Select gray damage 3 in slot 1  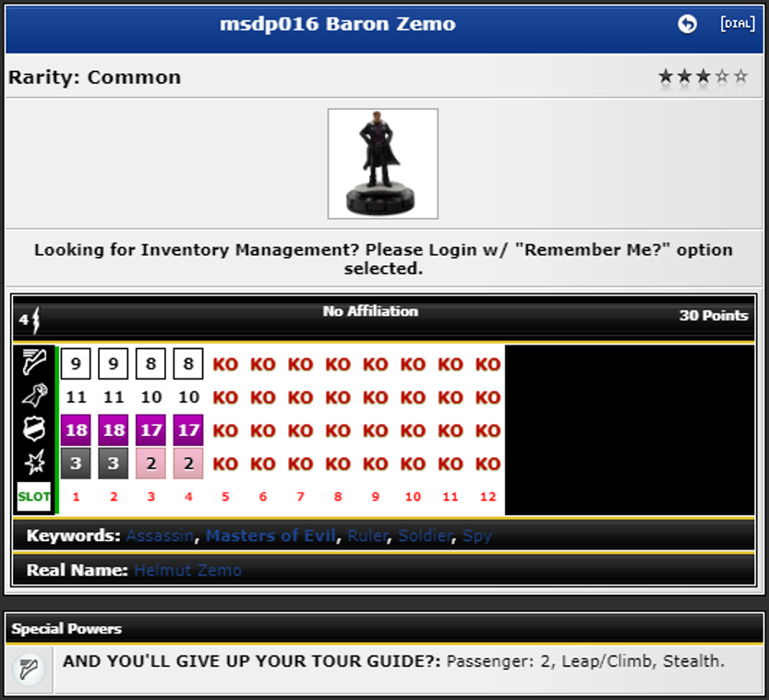click(76, 463)
